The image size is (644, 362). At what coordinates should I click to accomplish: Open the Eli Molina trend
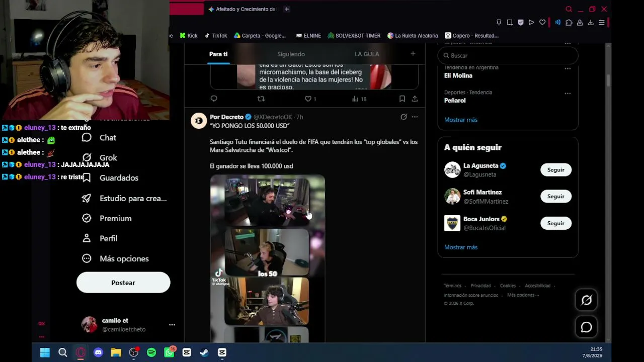[458, 76]
